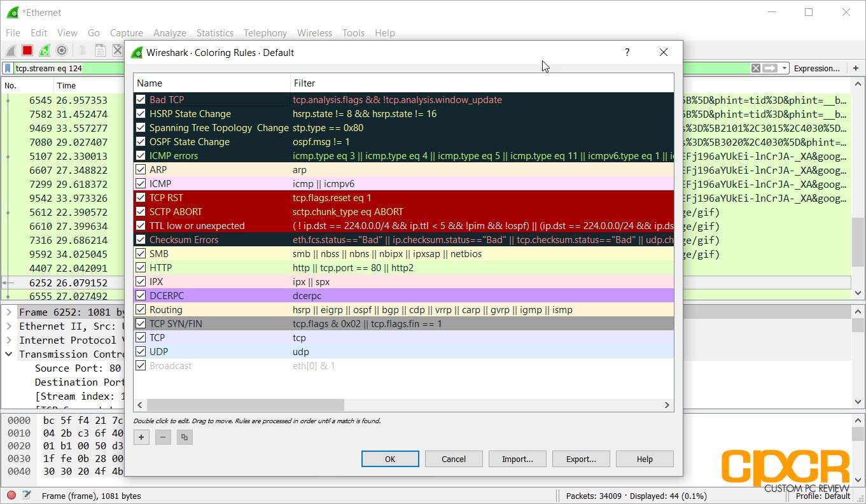Toggle the UDP coloring rule checkbox
The height and width of the screenshot is (504, 866).
coord(141,352)
